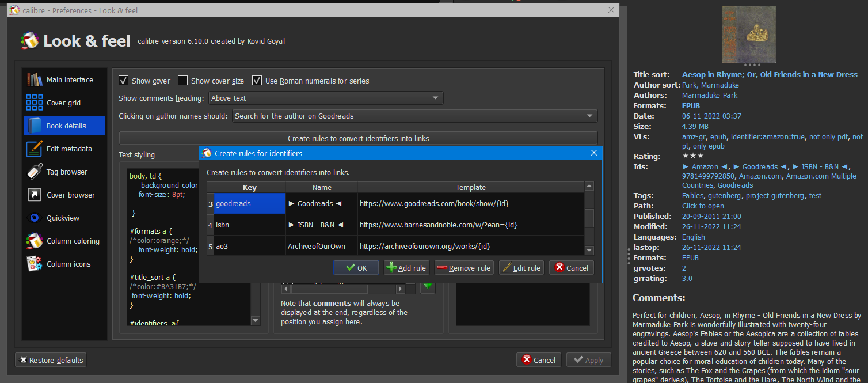Select Cover grid icon in sidebar
This screenshot has width=868, height=383.
point(35,103)
